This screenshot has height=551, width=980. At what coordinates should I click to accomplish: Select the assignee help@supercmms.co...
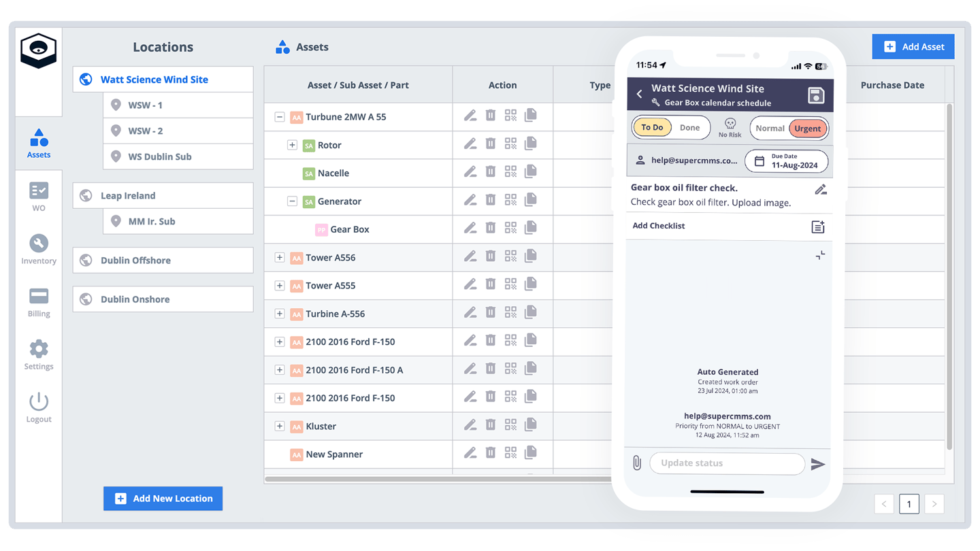[686, 161]
